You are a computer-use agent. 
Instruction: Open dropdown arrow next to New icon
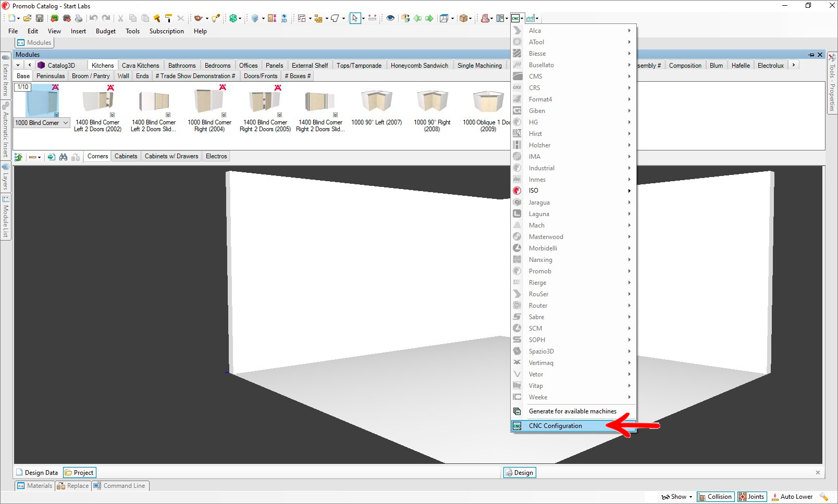tap(18, 19)
